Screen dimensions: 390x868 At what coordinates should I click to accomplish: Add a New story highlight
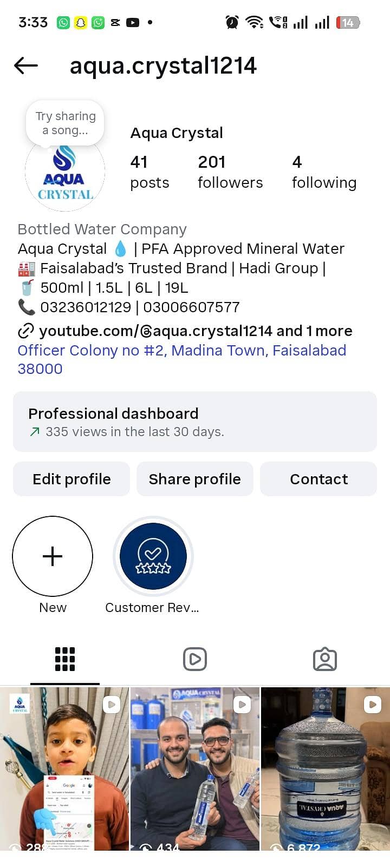(x=53, y=556)
